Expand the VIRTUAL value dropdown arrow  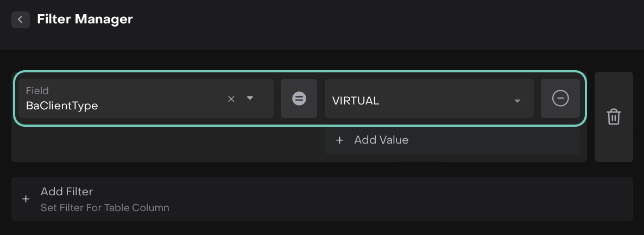pyautogui.click(x=517, y=101)
